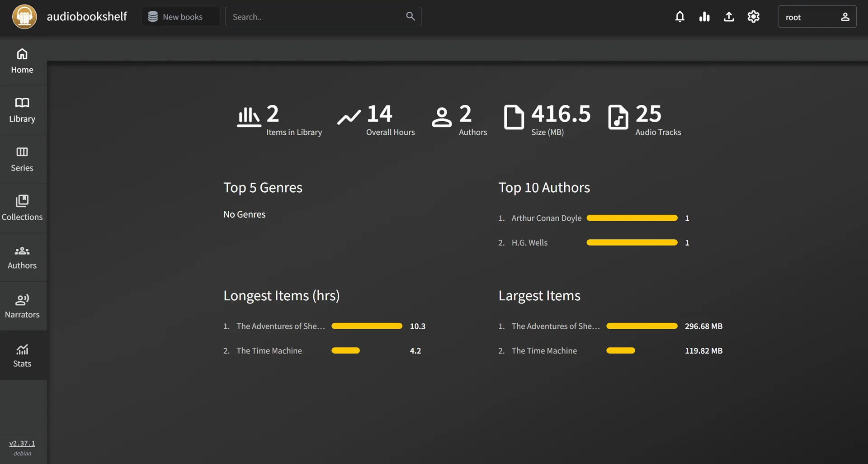This screenshot has width=868, height=464.
Task: Open Authors from the sidebar
Action: coord(22,257)
